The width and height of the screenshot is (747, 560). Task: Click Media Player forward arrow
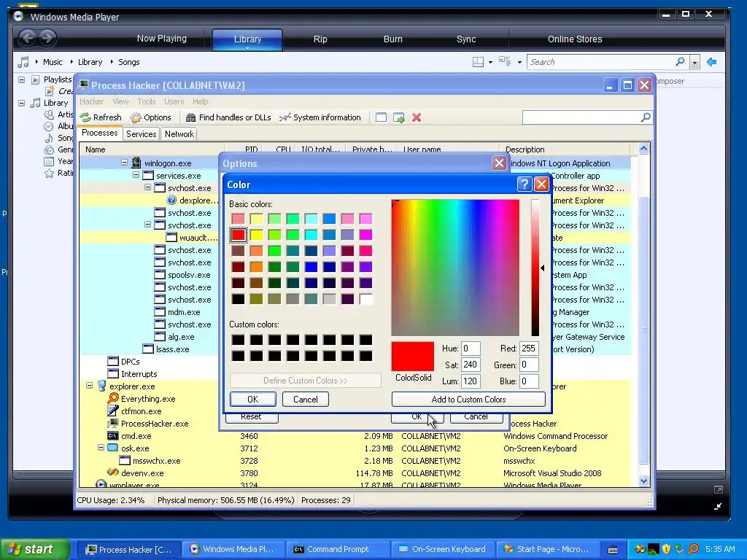point(47,38)
